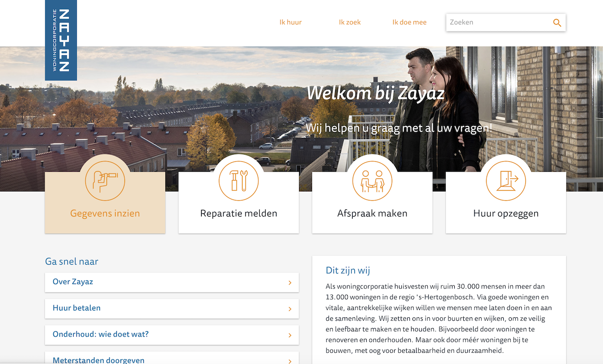The height and width of the screenshot is (364, 603).
Task: Click the Ga snel naar heading
Action: click(x=71, y=262)
